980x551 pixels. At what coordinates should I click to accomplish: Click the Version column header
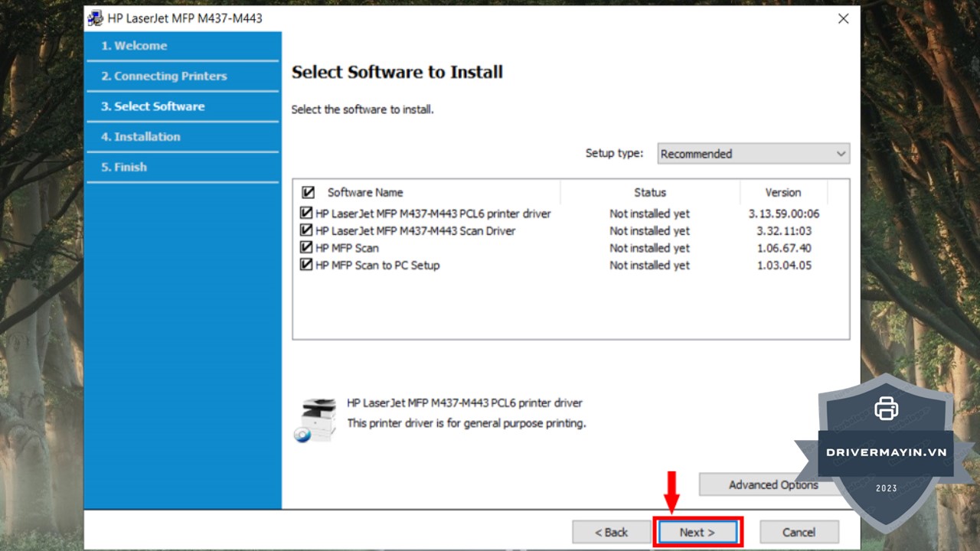point(782,193)
